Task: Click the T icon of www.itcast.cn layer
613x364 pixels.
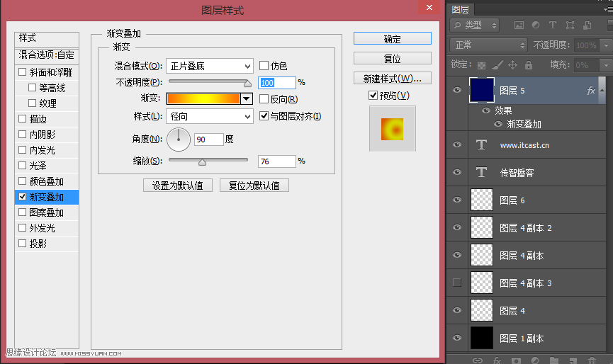Action: [x=481, y=145]
